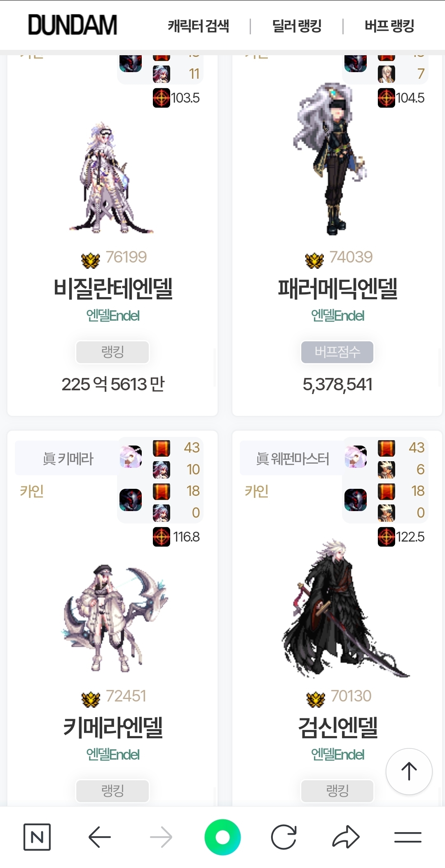Viewport: 445px width, 868px height.
Task: Open the 검신엔델 character name
Action: tap(337, 727)
